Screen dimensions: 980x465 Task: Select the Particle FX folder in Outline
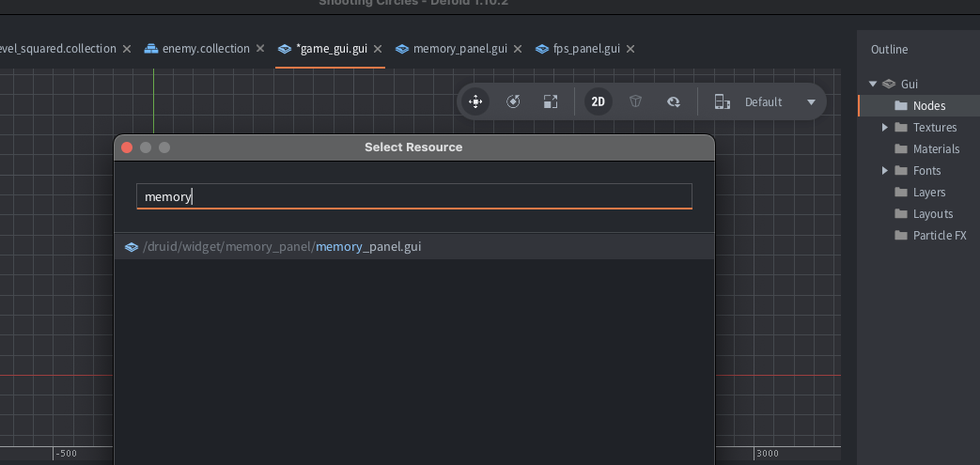click(939, 235)
